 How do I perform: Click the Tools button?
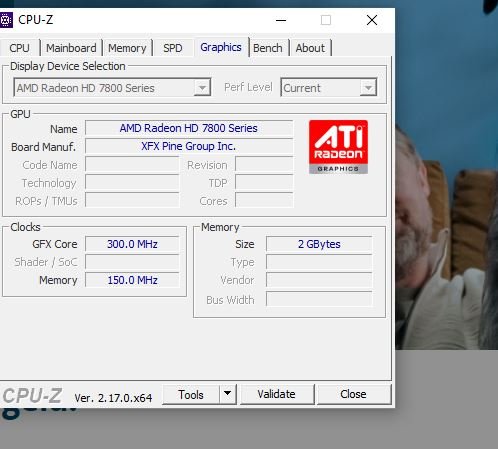191,394
